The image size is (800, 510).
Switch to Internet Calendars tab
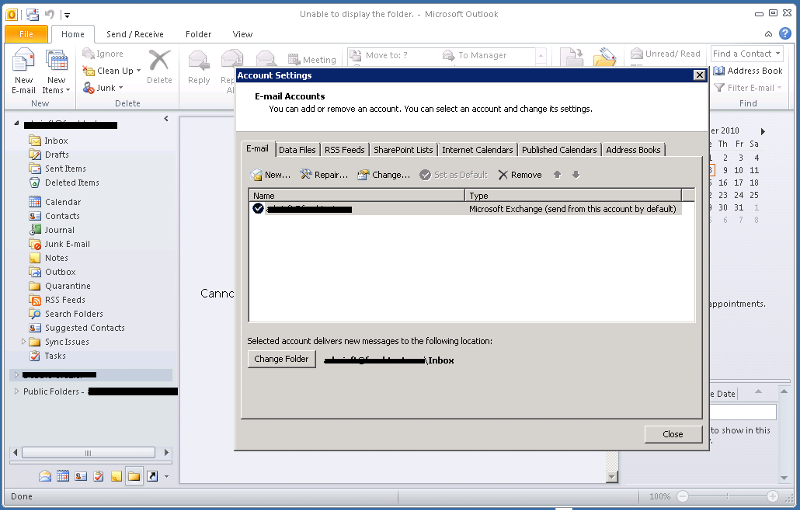click(478, 150)
